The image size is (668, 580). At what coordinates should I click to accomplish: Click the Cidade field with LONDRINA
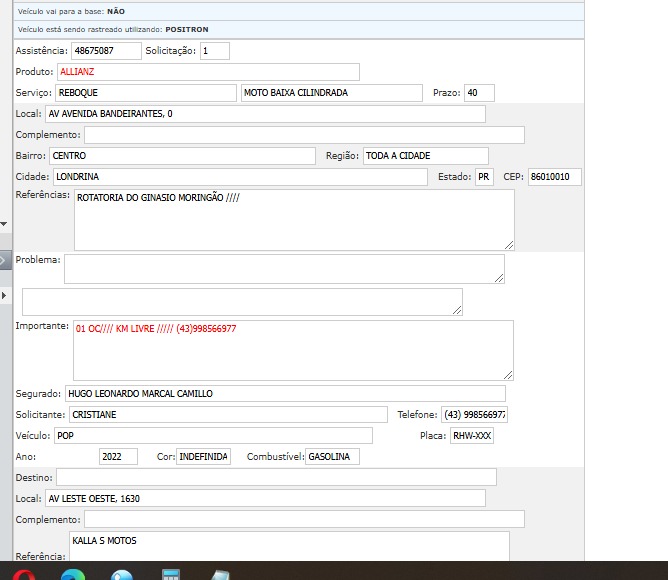click(x=240, y=176)
